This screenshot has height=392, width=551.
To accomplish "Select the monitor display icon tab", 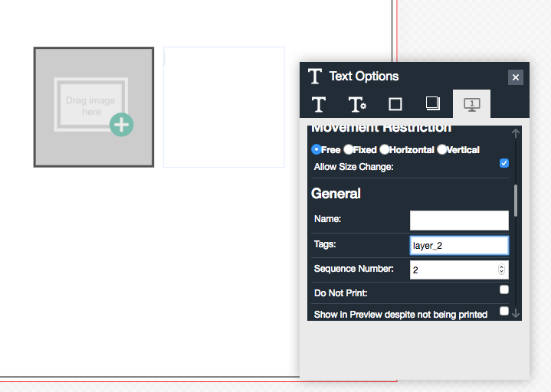I will 471,104.
